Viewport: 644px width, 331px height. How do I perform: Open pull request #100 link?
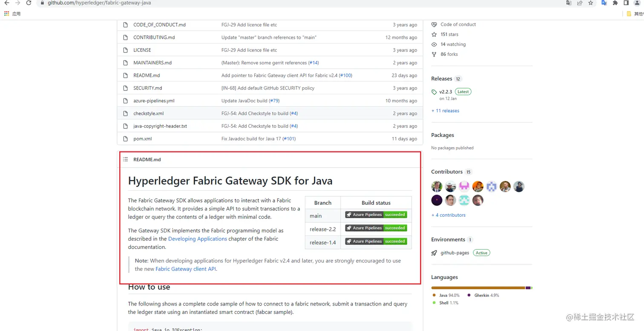point(345,75)
